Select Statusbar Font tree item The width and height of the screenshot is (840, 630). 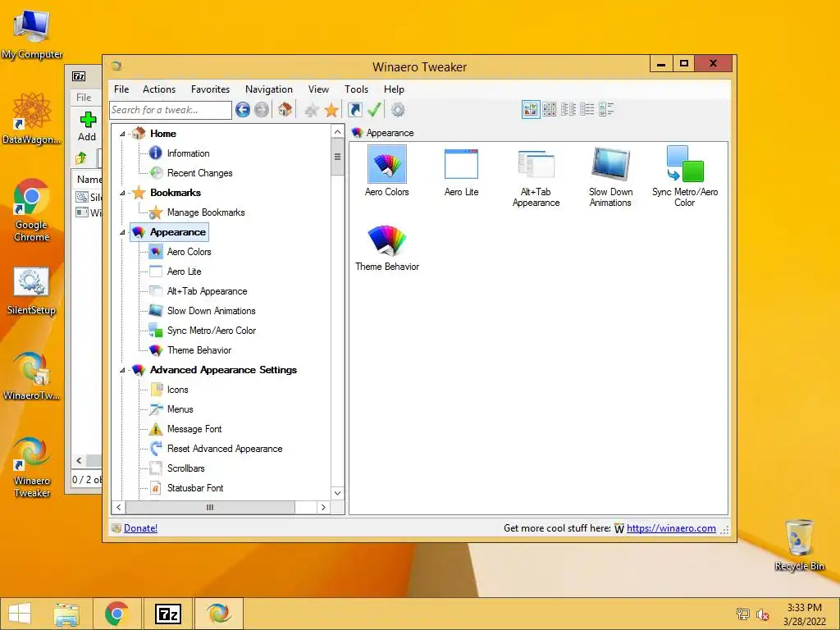(195, 488)
